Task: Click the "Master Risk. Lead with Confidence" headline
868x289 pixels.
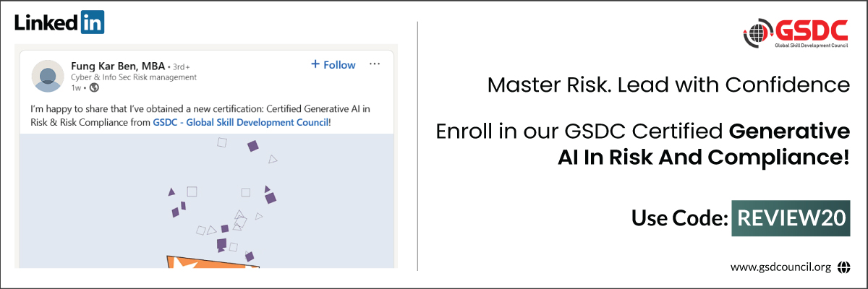Action: (x=668, y=85)
